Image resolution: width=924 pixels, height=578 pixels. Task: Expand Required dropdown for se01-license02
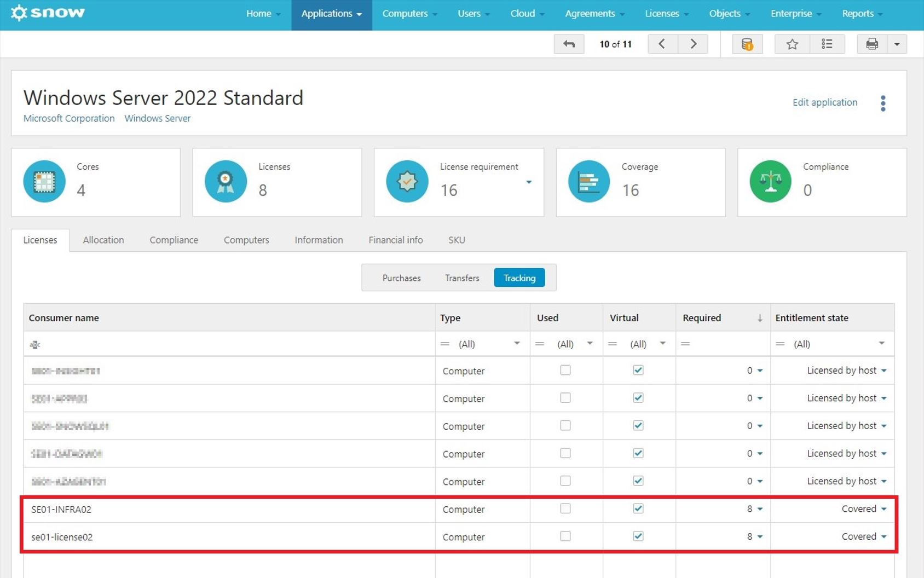coord(760,537)
